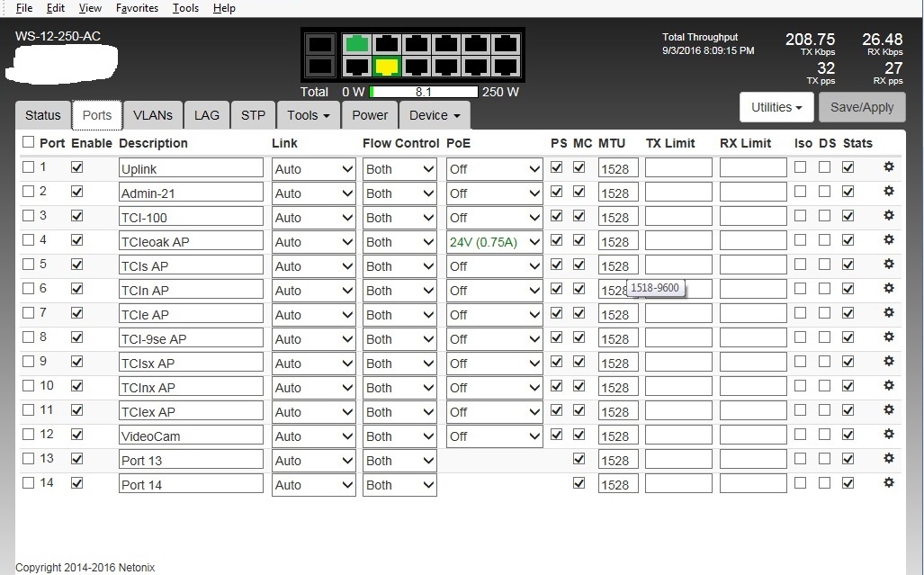
Task: Switch to the VLANs tab
Action: [153, 115]
